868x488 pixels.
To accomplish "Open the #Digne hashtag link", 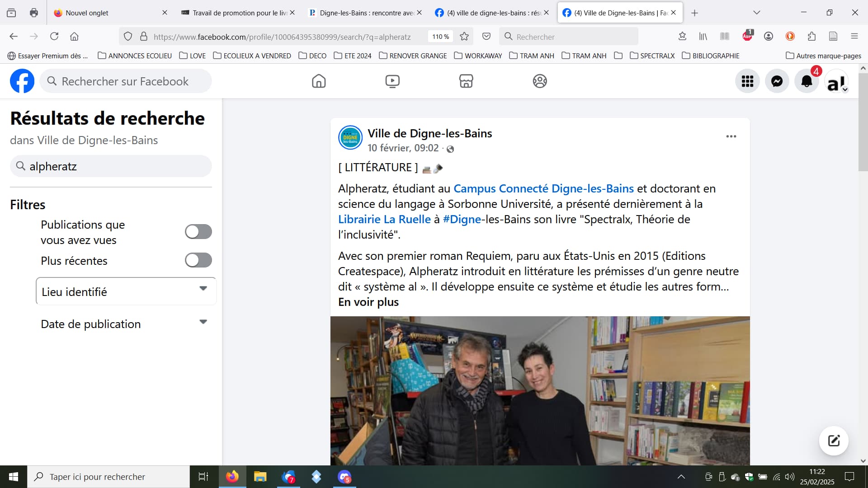I will click(462, 220).
